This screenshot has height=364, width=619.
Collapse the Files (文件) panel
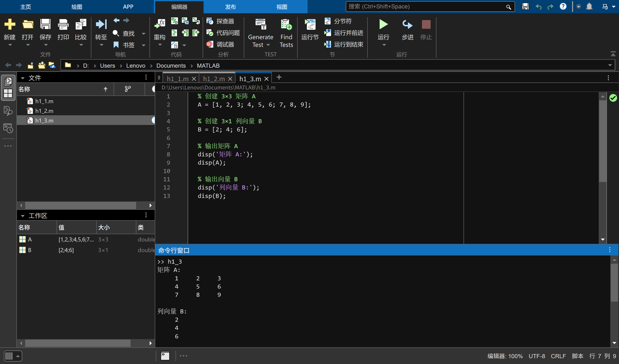tap(23, 78)
